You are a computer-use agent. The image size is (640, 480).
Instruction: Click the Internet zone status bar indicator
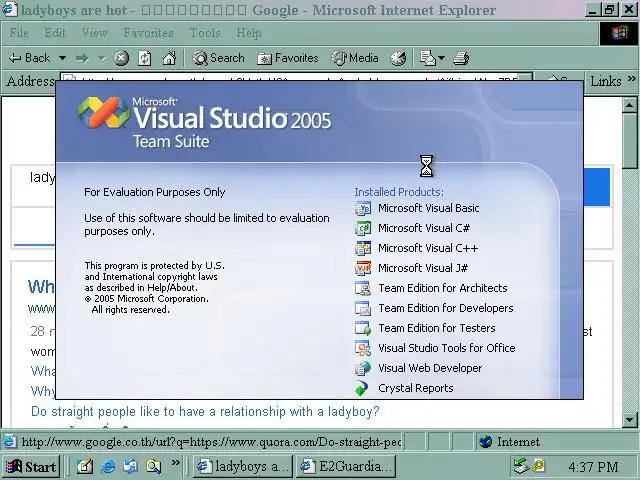pos(510,442)
